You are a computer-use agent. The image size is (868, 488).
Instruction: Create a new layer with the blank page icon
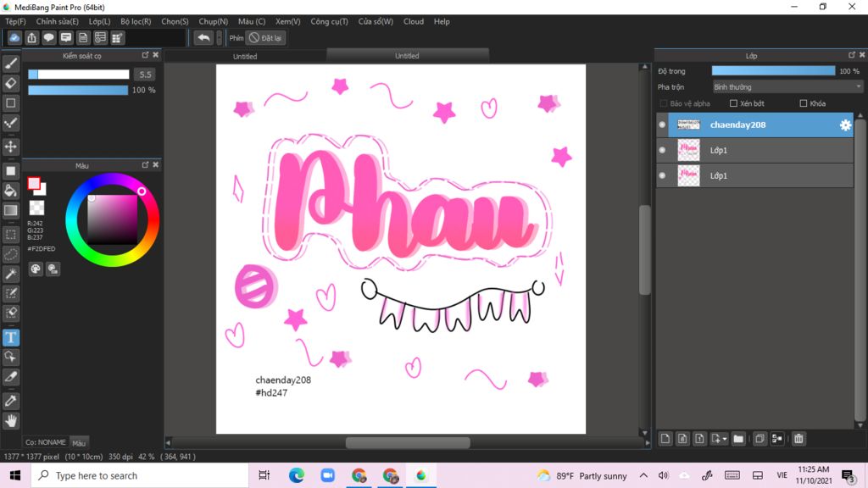665,439
